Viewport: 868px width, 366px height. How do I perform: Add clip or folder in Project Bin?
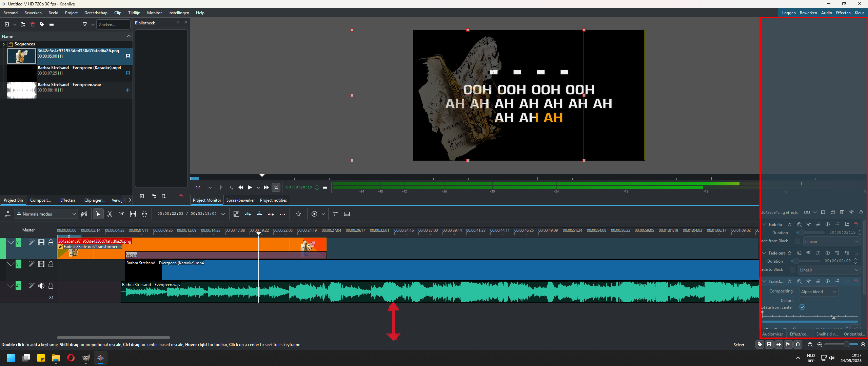7,24
